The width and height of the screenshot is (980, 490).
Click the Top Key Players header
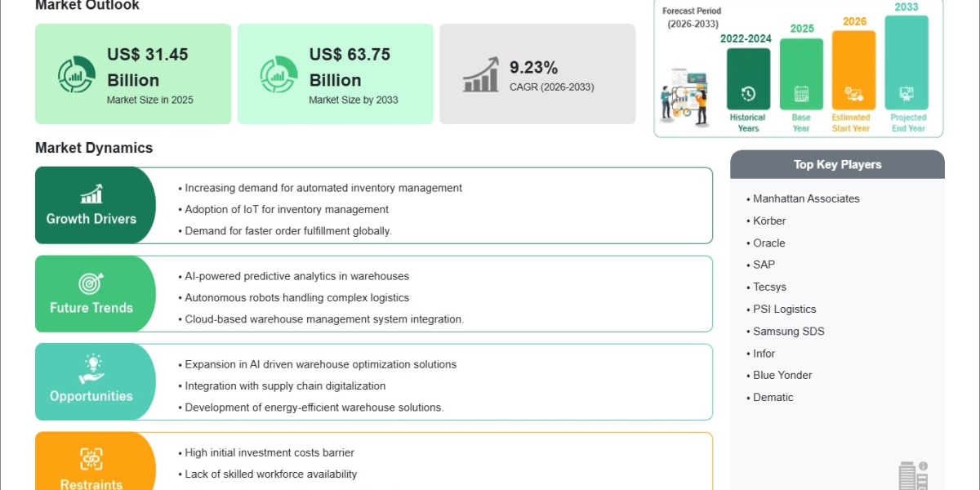click(838, 164)
